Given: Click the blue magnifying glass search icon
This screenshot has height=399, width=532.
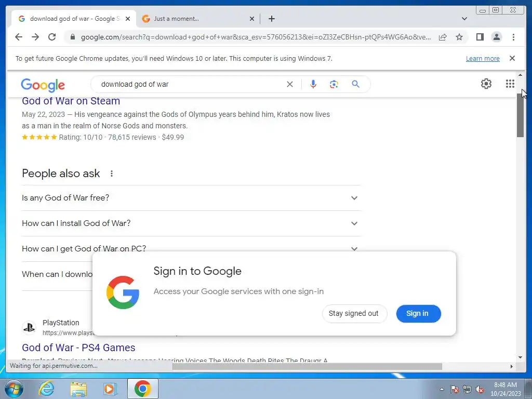Looking at the screenshot, I should pyautogui.click(x=355, y=84).
